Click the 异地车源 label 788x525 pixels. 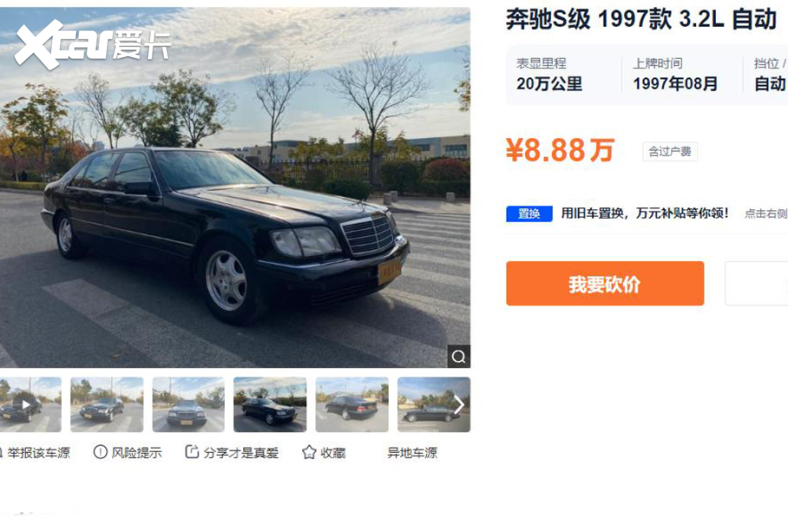click(412, 453)
